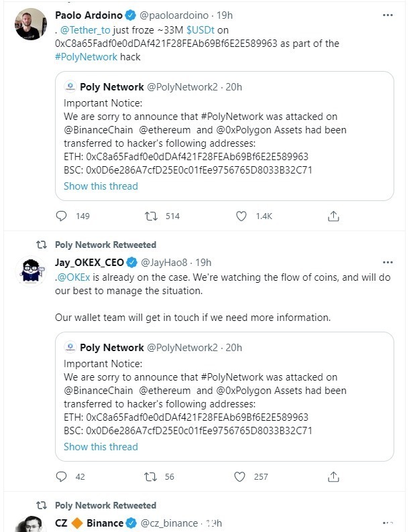The width and height of the screenshot is (409, 532).
Task: Open Paolo Ardoino's profile picture
Action: click(30, 25)
